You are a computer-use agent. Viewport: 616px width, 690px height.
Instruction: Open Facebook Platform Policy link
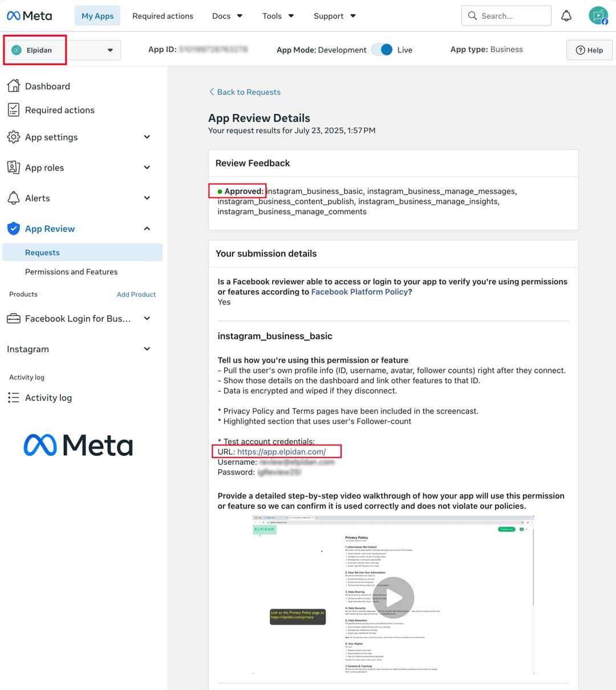359,291
